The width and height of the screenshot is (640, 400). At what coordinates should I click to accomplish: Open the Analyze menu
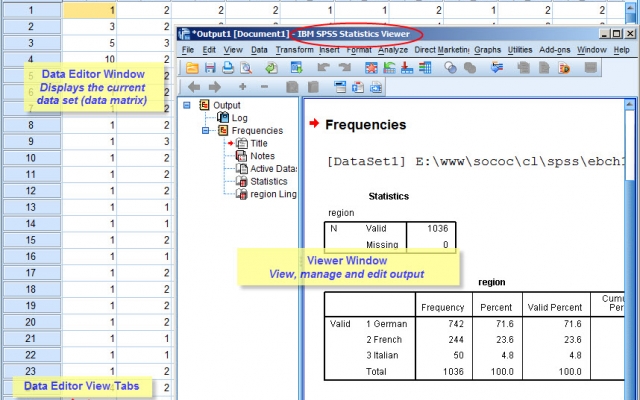click(x=393, y=50)
